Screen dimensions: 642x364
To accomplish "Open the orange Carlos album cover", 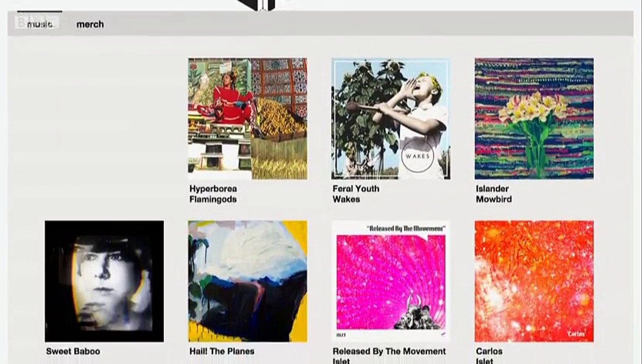I will click(534, 281).
